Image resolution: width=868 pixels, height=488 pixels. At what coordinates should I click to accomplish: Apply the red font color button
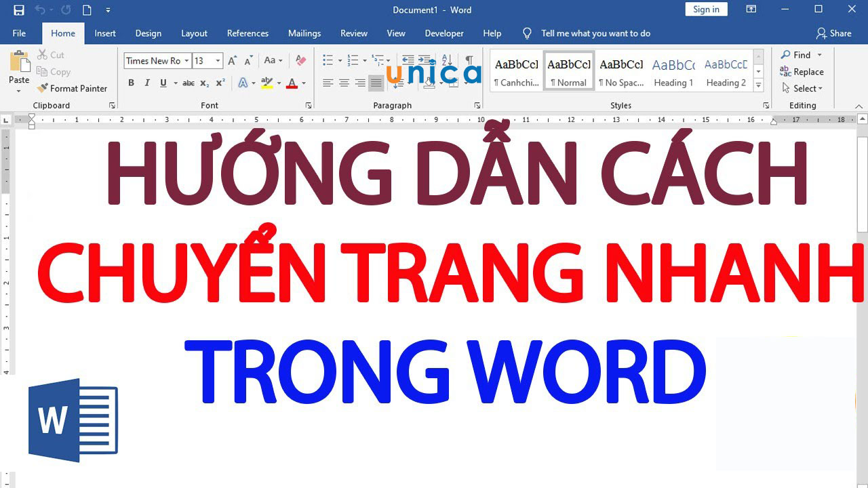tap(292, 83)
